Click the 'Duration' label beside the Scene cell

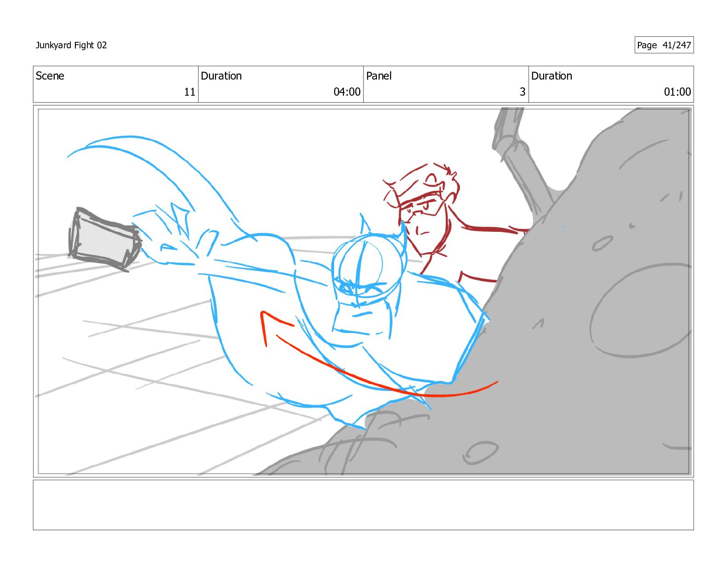click(221, 76)
